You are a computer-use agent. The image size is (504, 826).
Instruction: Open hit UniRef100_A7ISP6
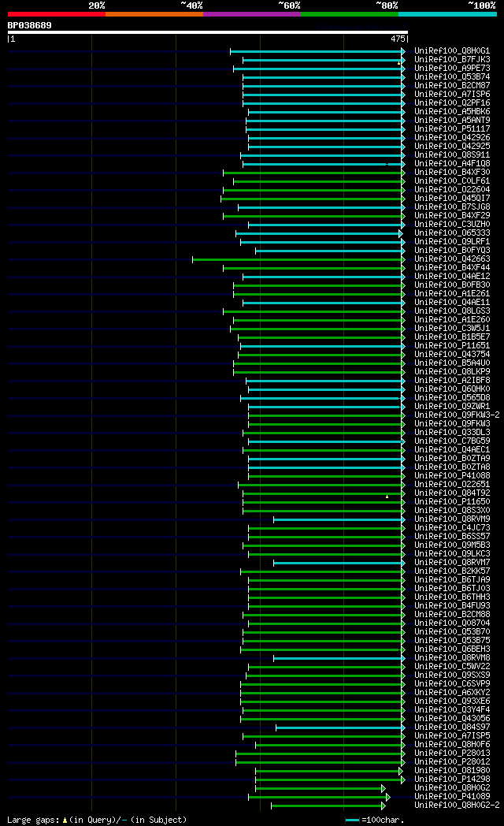(x=452, y=95)
